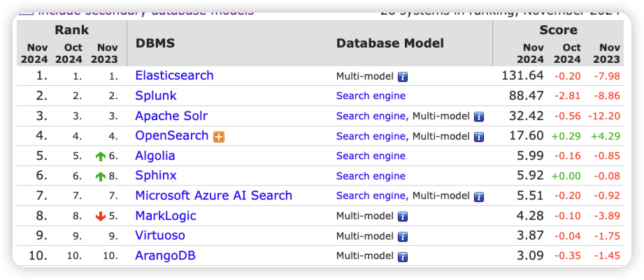The height and width of the screenshot is (280, 644).
Task: Click the +4.29 yearly change for OpenSearch
Action: tap(606, 136)
